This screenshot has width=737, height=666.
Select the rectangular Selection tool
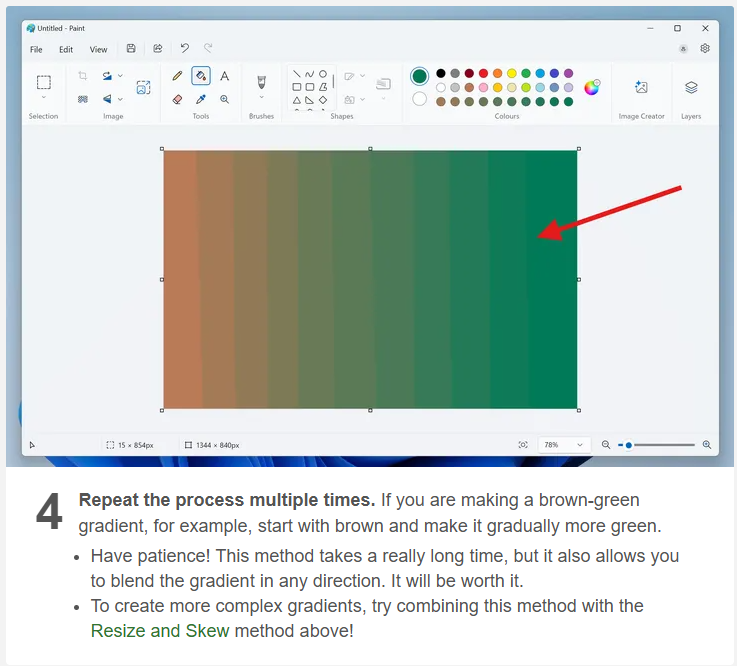(44, 82)
